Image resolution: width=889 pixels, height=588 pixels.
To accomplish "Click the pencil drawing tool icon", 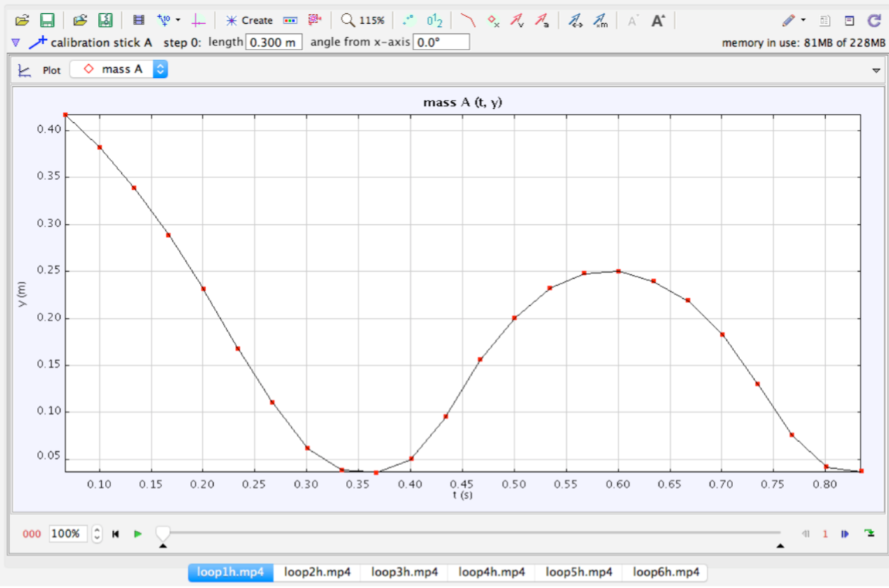I will (789, 20).
